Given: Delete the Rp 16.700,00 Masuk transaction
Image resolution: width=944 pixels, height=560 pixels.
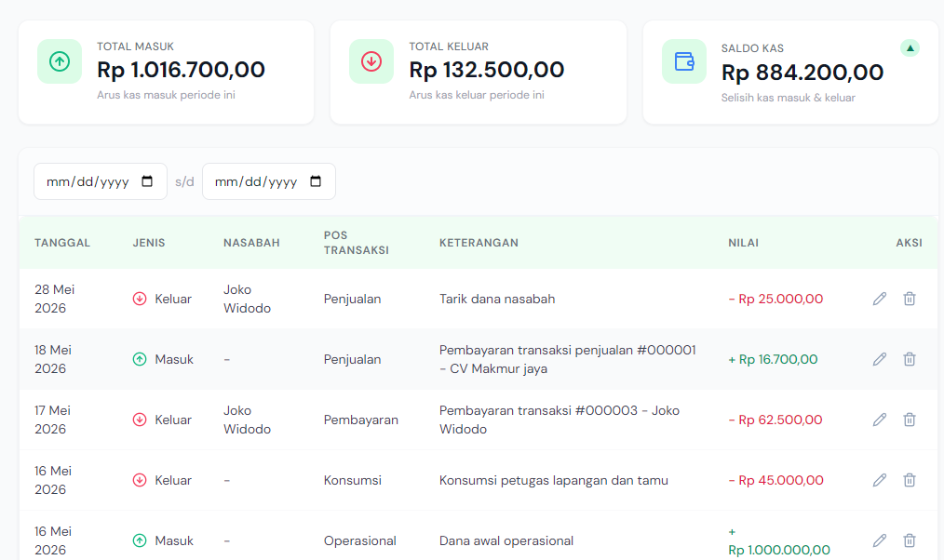Looking at the screenshot, I should (x=909, y=359).
